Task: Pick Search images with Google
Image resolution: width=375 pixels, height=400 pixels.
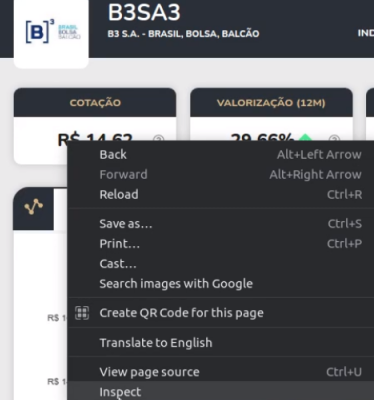Action: pos(221,284)
